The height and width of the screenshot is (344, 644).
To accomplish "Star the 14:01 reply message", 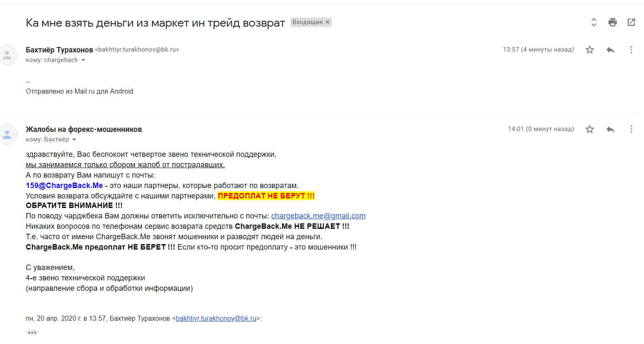I will 590,129.
